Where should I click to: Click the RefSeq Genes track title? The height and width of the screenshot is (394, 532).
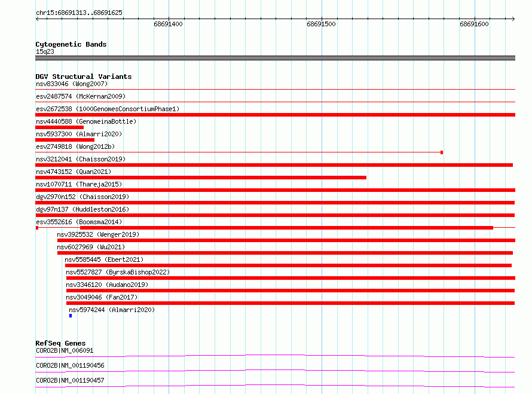tap(60, 343)
